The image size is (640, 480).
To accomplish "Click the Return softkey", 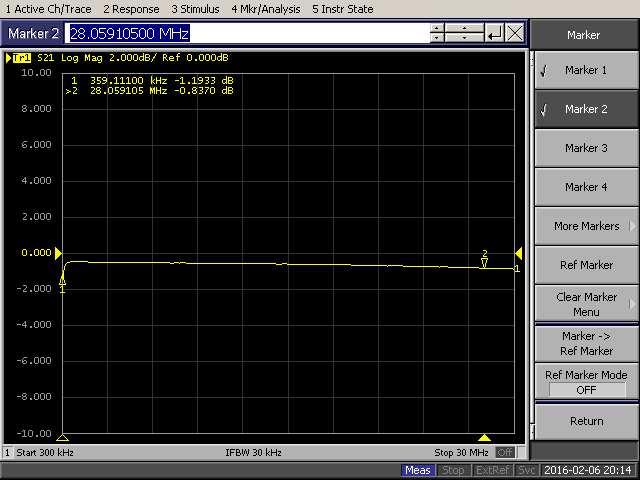I will 586,421.
